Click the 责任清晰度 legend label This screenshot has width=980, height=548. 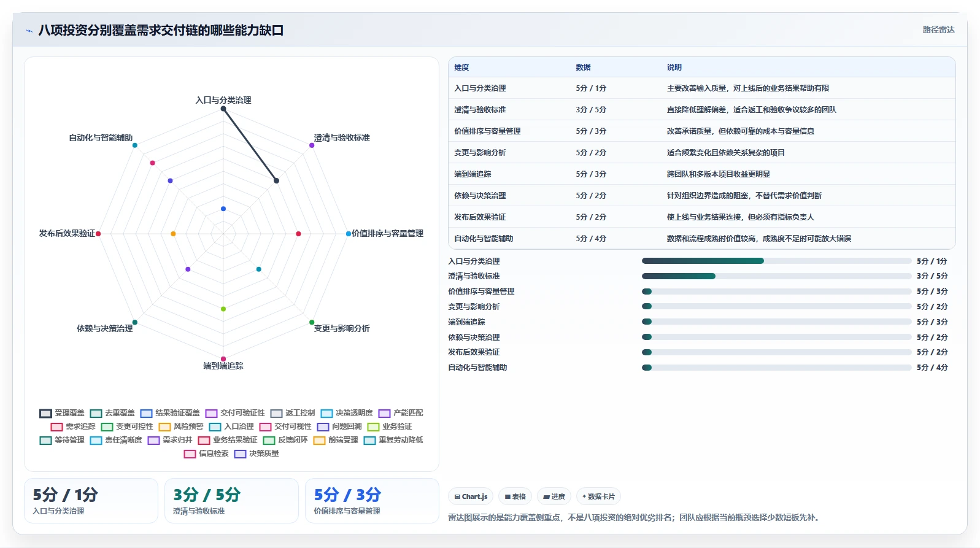[123, 440]
